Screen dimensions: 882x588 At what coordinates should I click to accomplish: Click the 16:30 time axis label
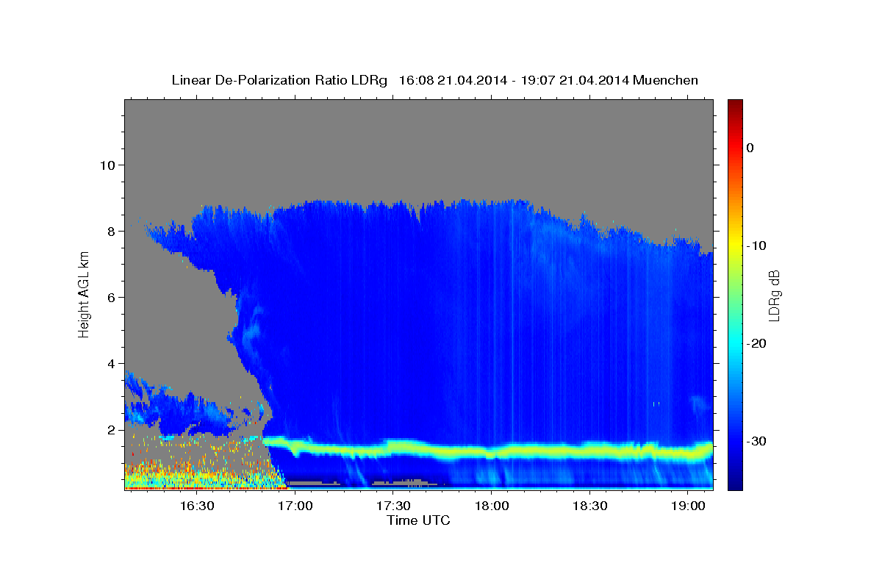coord(197,506)
